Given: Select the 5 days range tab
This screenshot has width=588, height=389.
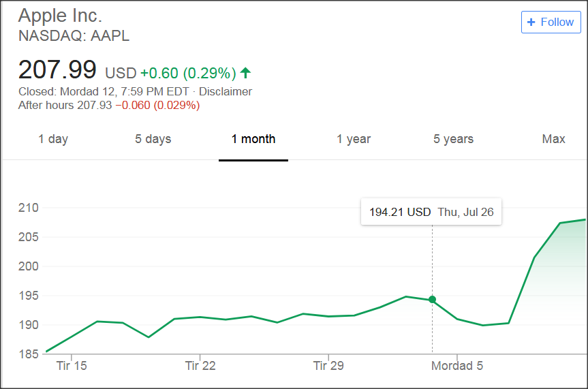Looking at the screenshot, I should 153,139.
